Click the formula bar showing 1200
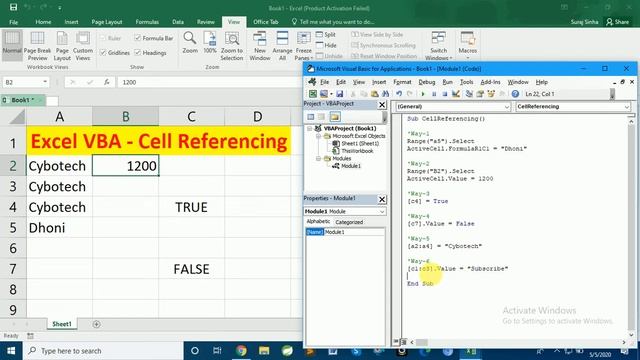The image size is (640, 360). click(x=210, y=82)
